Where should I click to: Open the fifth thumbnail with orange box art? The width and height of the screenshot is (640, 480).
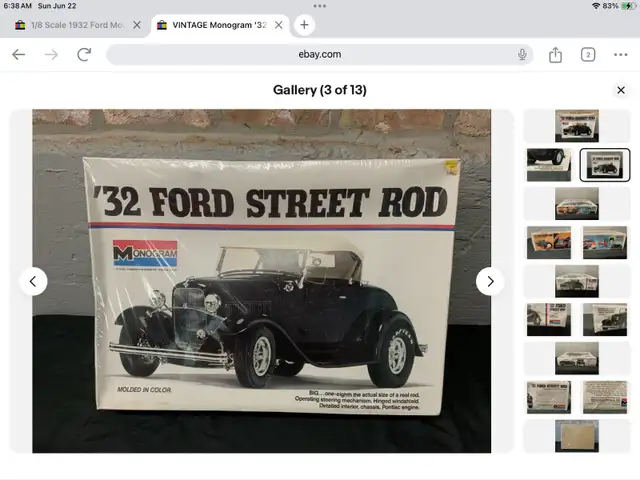pos(549,242)
